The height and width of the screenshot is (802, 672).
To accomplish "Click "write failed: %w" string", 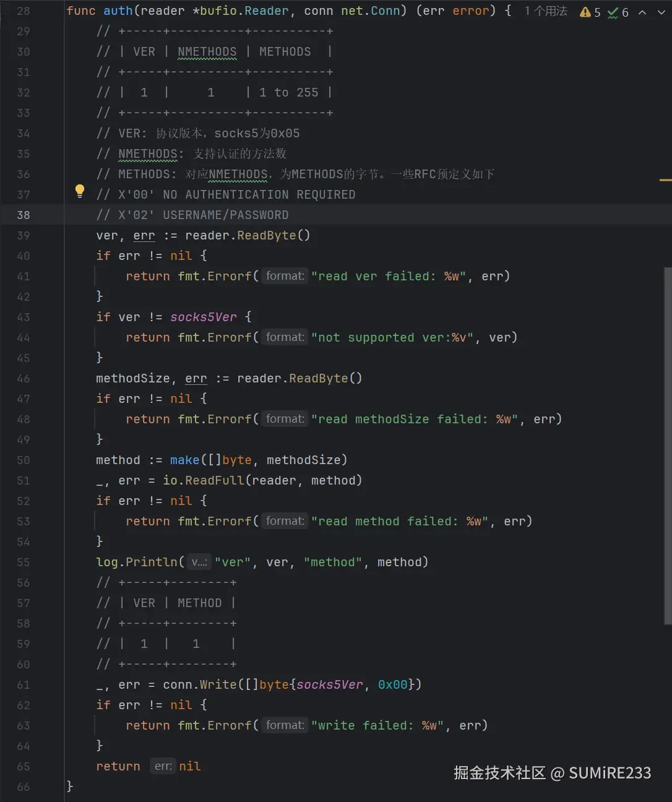I will click(x=377, y=725).
